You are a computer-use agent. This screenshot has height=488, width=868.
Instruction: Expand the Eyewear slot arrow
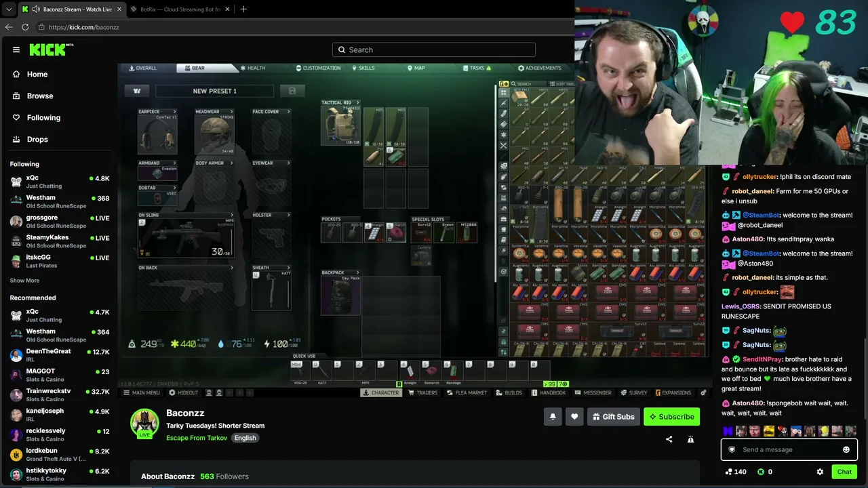288,163
